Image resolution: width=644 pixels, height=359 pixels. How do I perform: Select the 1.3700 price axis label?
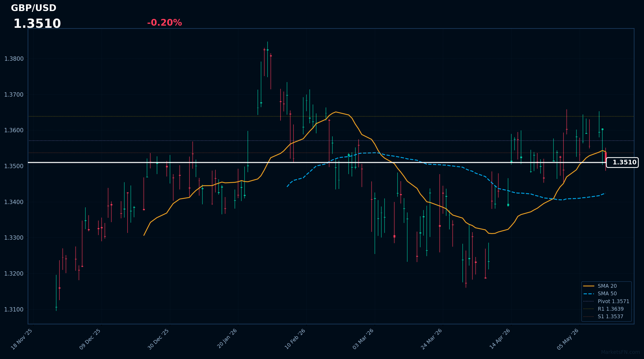pos(14,95)
